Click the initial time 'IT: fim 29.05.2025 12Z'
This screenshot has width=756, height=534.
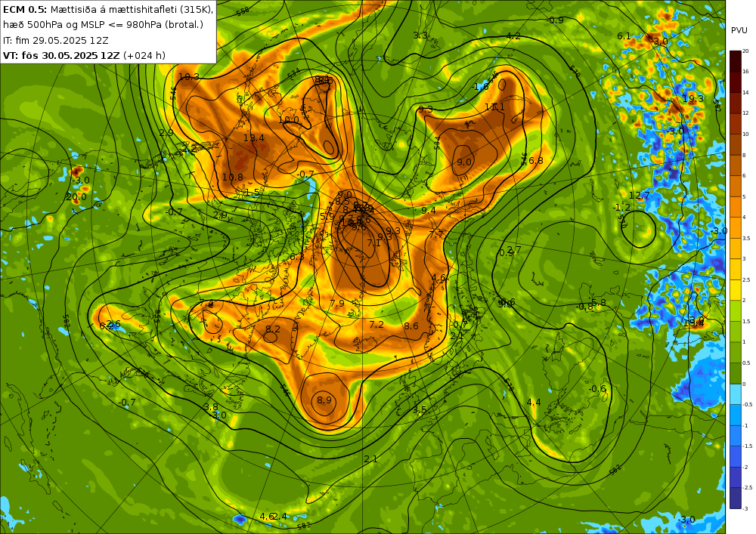coord(55,40)
